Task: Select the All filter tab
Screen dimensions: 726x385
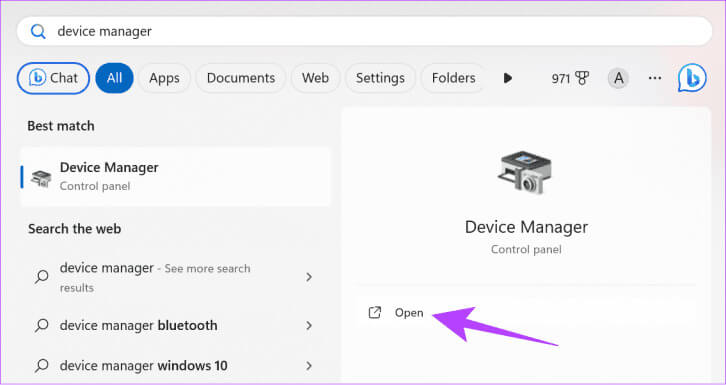Action: tap(114, 78)
